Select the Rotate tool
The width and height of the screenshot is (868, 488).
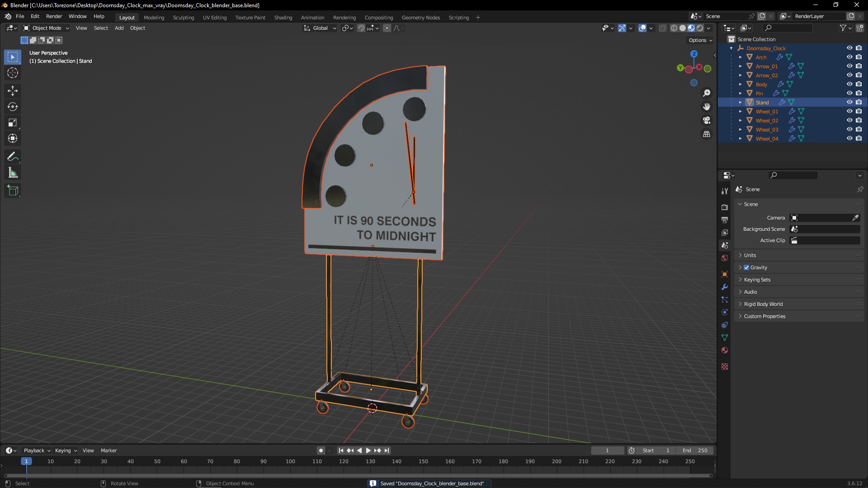click(13, 107)
